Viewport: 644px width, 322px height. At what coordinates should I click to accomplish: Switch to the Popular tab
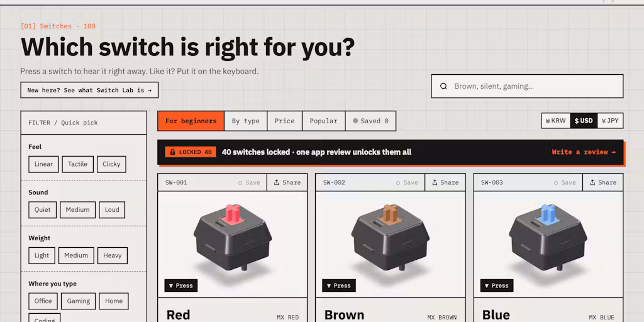[324, 121]
